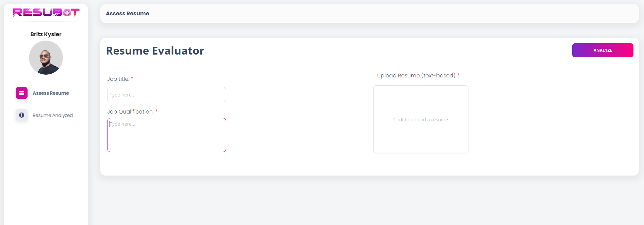
Task: Click the Assess Resume label text
Action: 51,93
